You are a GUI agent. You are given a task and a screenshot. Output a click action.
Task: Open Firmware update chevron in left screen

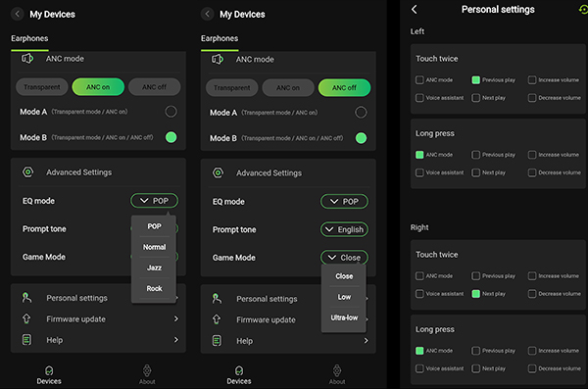point(175,318)
